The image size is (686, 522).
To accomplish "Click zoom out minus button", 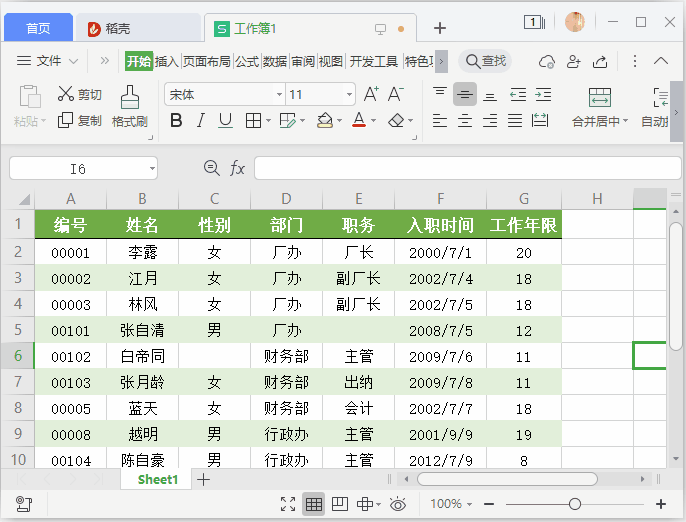I will pyautogui.click(x=489, y=504).
